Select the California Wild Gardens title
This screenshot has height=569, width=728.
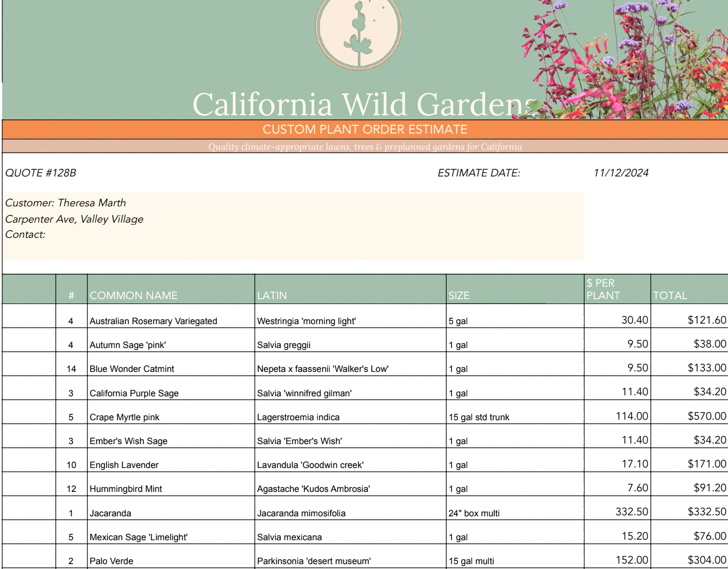tap(365, 104)
